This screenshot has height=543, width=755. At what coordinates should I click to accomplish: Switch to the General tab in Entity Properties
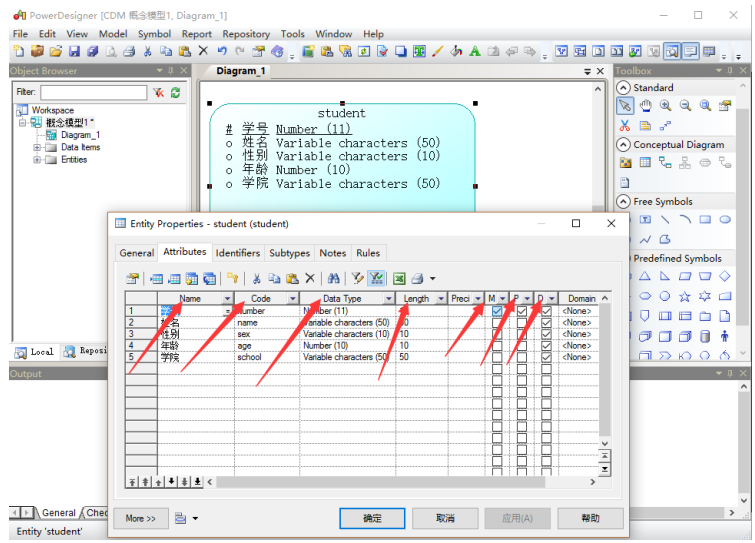coord(137,253)
